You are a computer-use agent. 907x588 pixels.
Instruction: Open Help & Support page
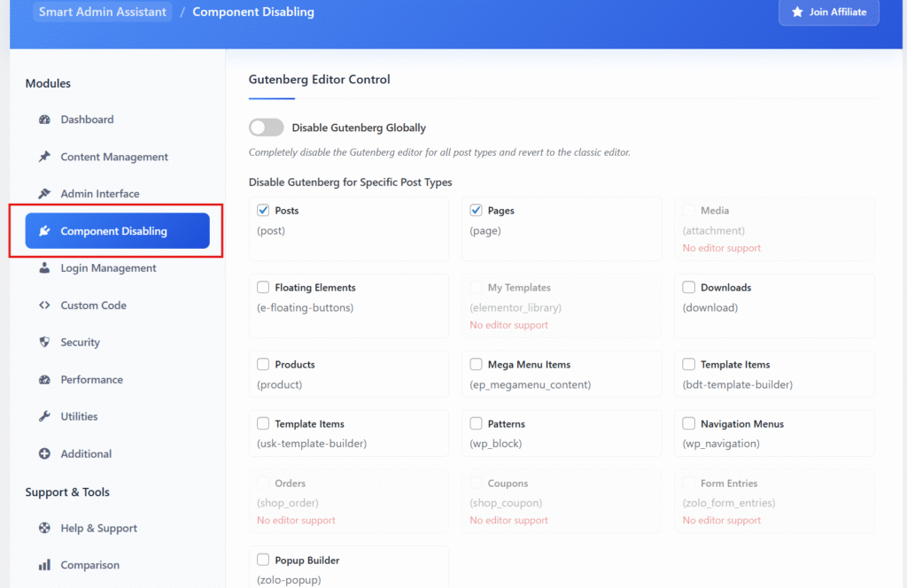point(118,528)
